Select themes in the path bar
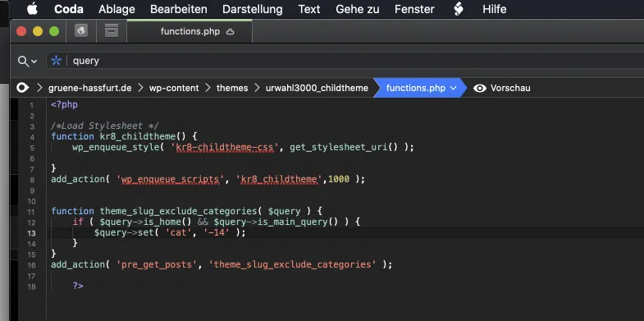This screenshot has height=321, width=644. (232, 88)
